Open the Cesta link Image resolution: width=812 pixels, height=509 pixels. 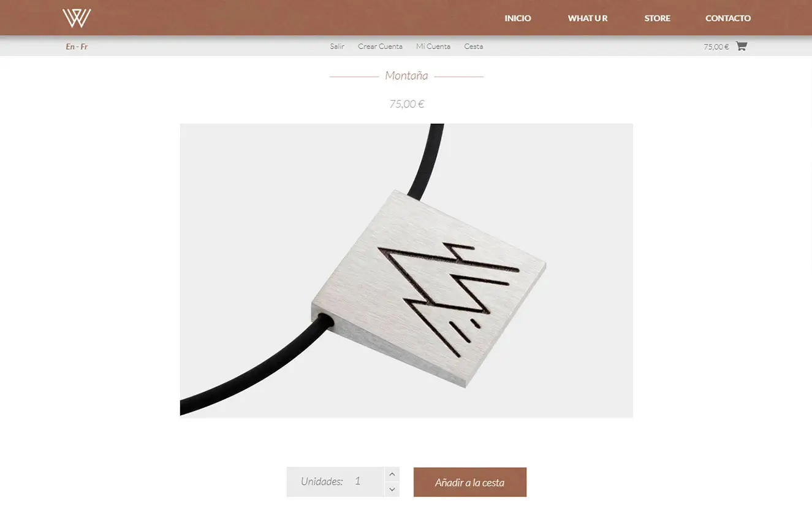tap(473, 47)
